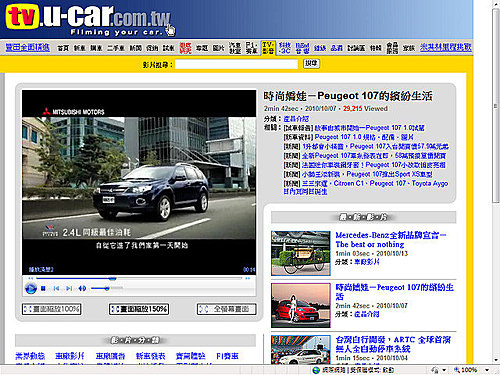Open the F1 racing nav item
The image size is (500, 375).
(251, 48)
